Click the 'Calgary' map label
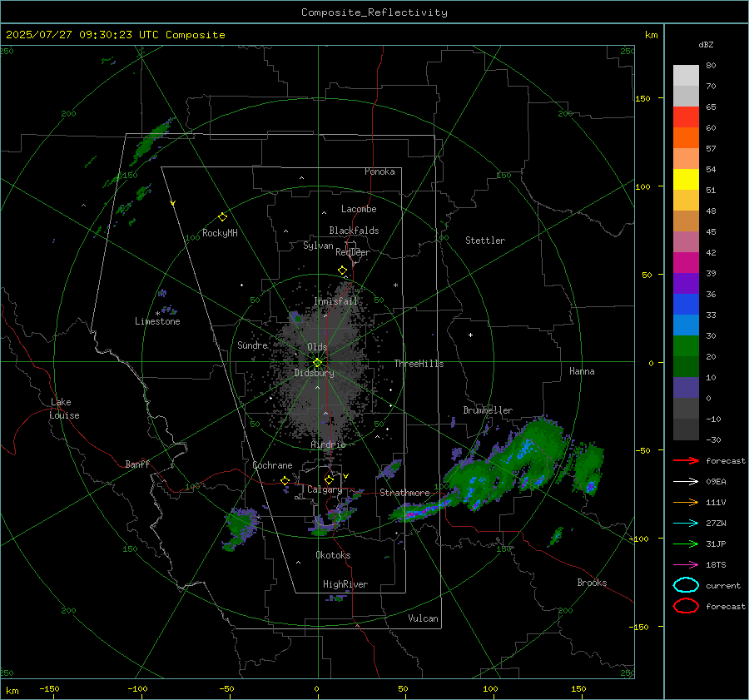Image resolution: width=749 pixels, height=700 pixels. coord(325,489)
